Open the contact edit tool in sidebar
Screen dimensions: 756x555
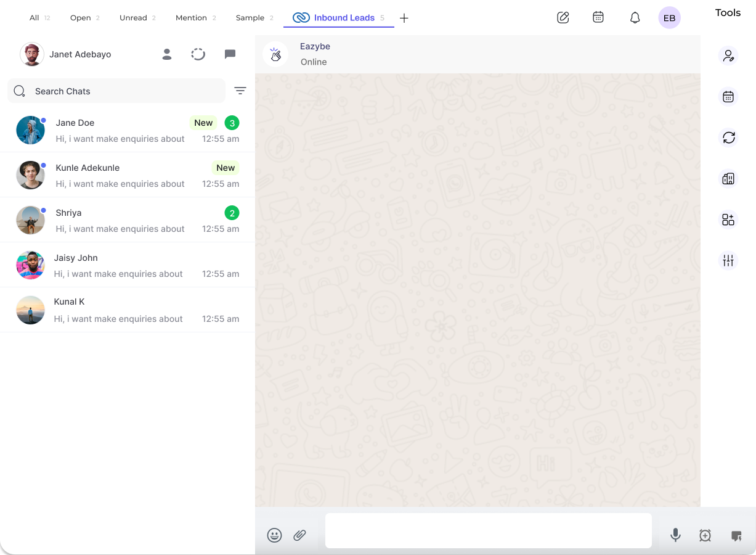728,56
